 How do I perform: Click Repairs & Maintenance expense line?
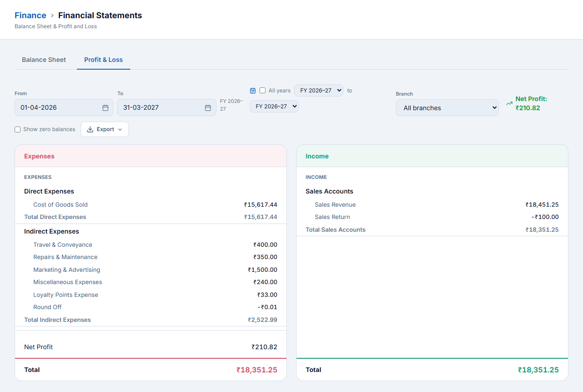point(151,257)
